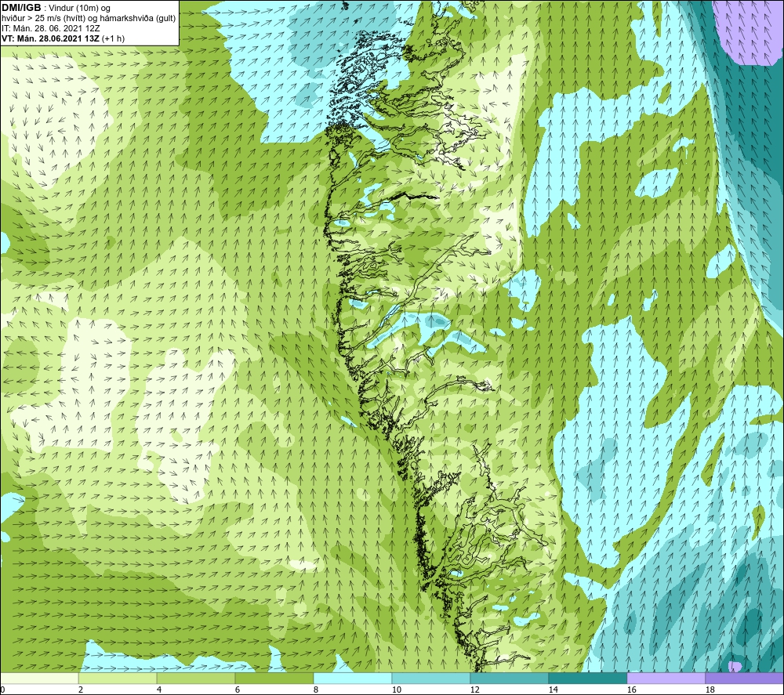Click the 16–18 m/s lavender legend swatch

[x=666, y=678]
